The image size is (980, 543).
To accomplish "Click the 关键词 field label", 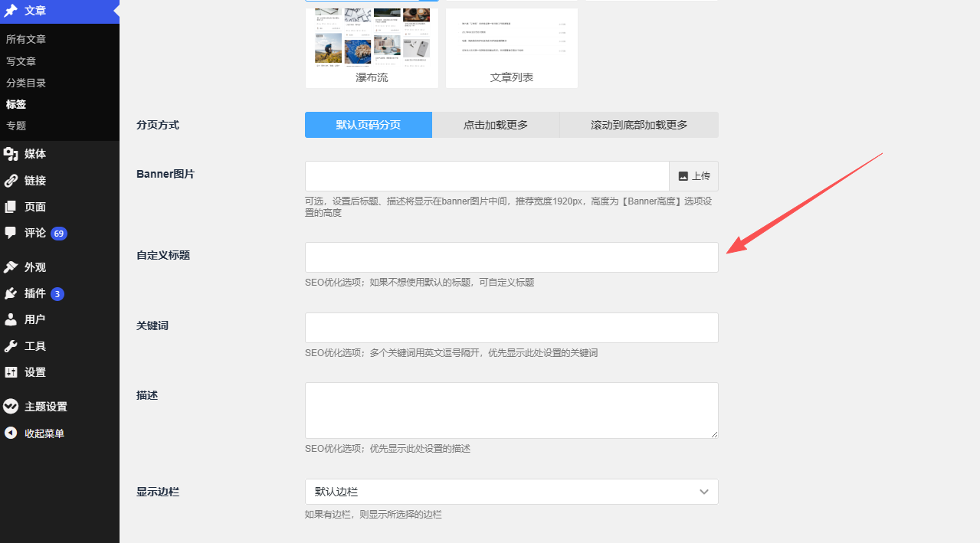I will point(152,325).
